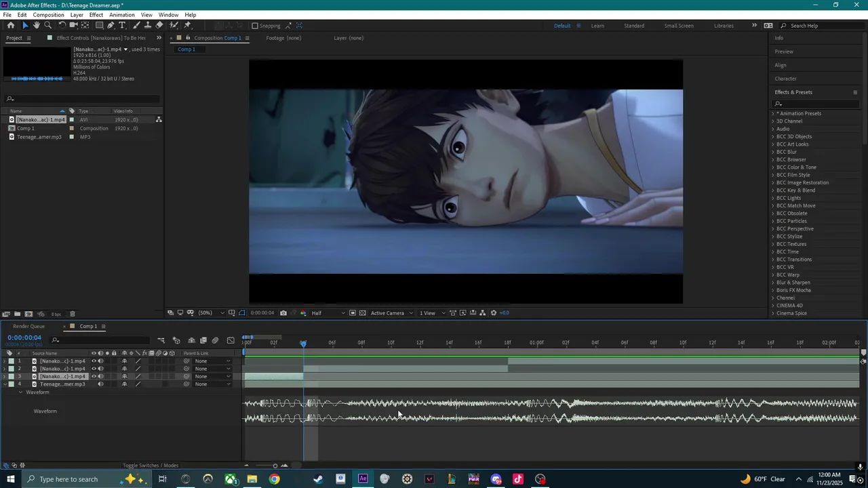Image resolution: width=868 pixels, height=488 pixels.
Task: Expand the Blur & Sharpen effects category
Action: pyautogui.click(x=772, y=283)
